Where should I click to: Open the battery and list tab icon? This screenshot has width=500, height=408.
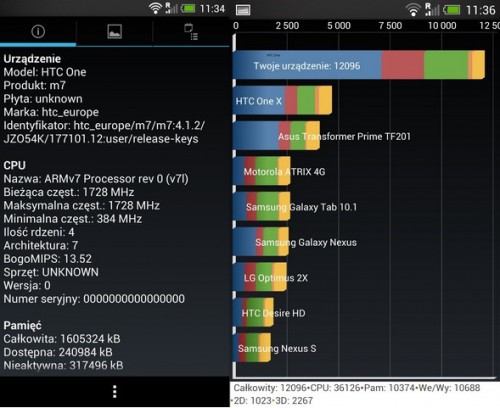tap(191, 32)
